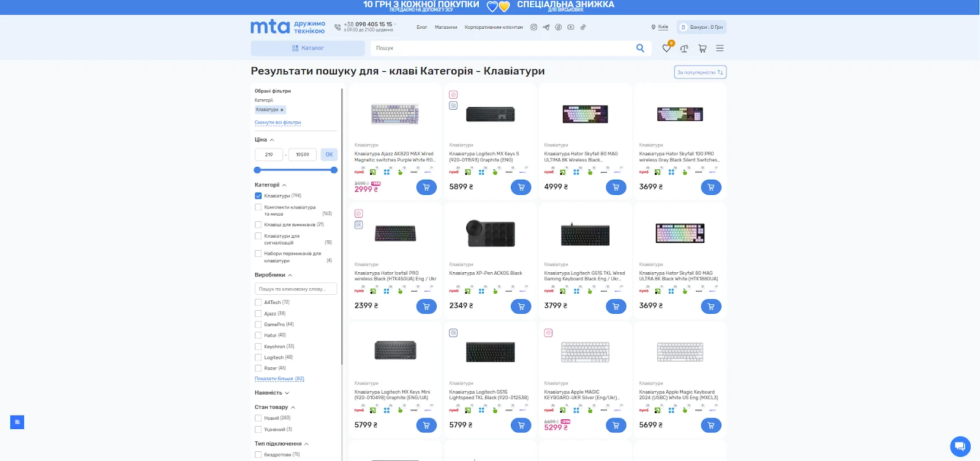The height and width of the screenshot is (461, 980).
Task: Uncheck the Клавіатури category checkbox
Action: [258, 196]
